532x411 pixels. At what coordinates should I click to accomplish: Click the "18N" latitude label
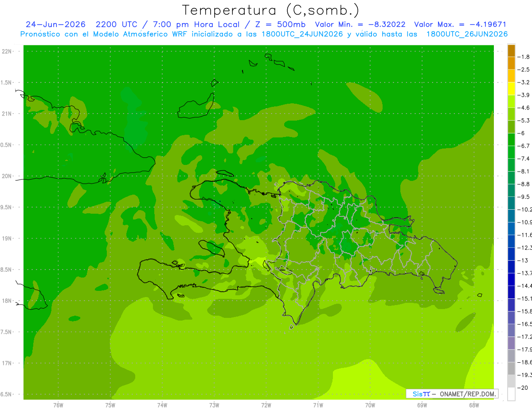pyautogui.click(x=7, y=301)
